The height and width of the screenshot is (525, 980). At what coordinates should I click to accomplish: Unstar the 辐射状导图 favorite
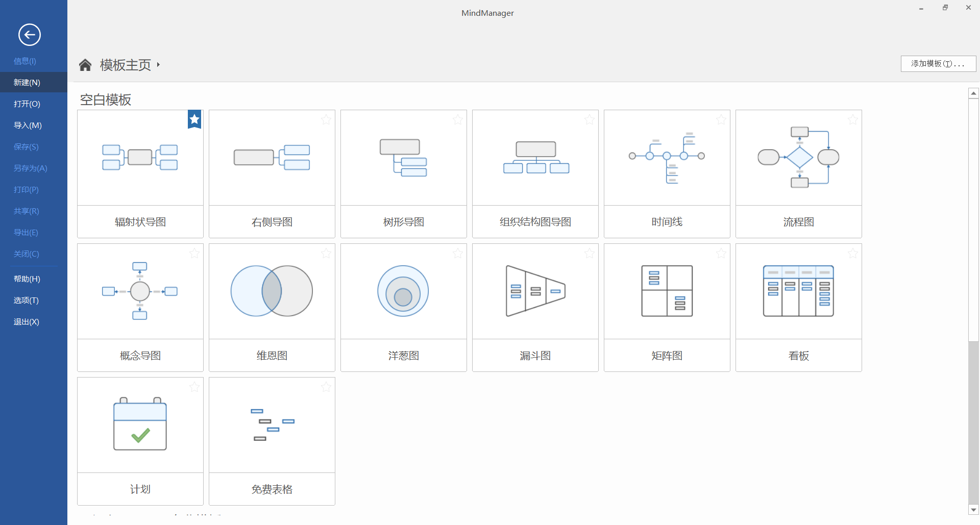194,119
